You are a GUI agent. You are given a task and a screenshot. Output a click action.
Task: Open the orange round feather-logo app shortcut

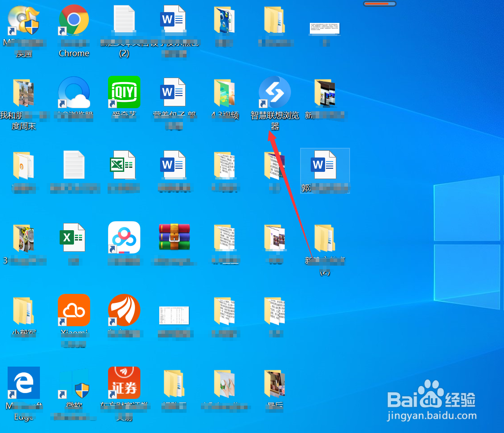point(124,310)
